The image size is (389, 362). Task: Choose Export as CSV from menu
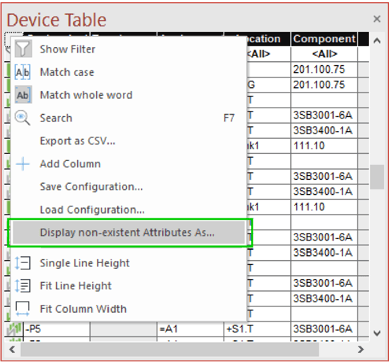point(77,141)
